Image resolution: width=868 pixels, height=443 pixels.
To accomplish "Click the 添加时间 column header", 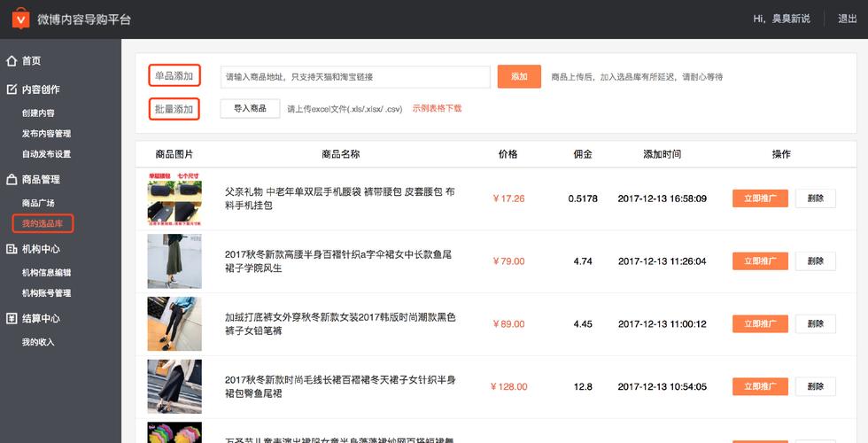I will pos(663,154).
